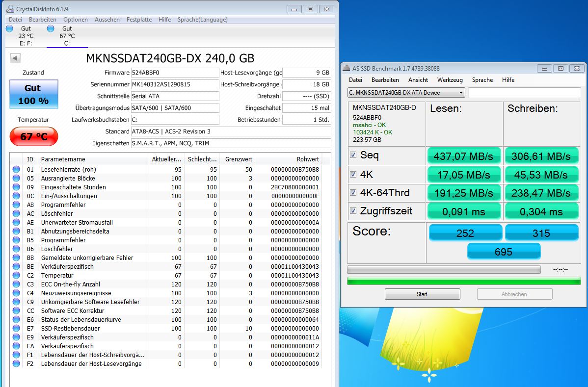Viewport: 588px width, 387px height.
Task: Click the Gut 100 % health status box
Action: [34, 94]
